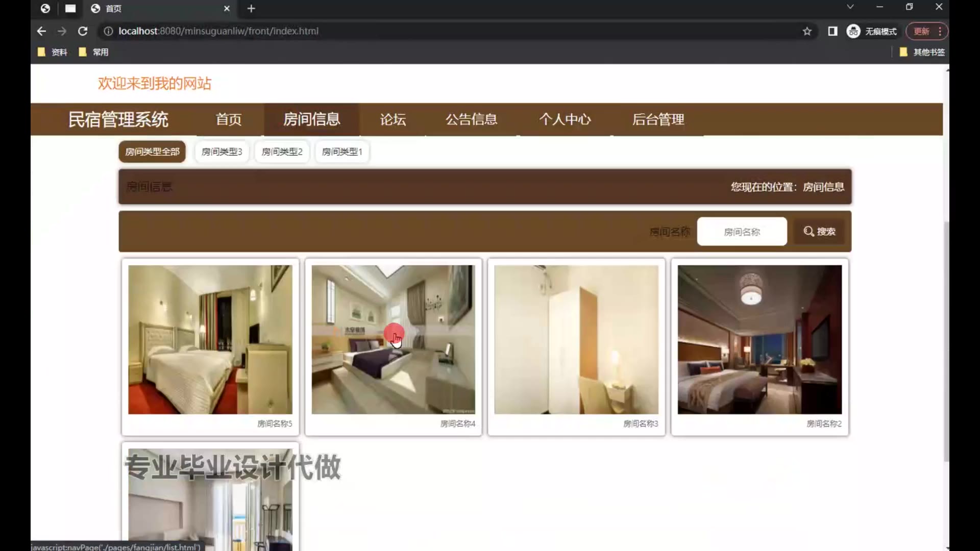Open 论坛 in the navigation bar
Image resolution: width=980 pixels, height=551 pixels.
coord(393,119)
